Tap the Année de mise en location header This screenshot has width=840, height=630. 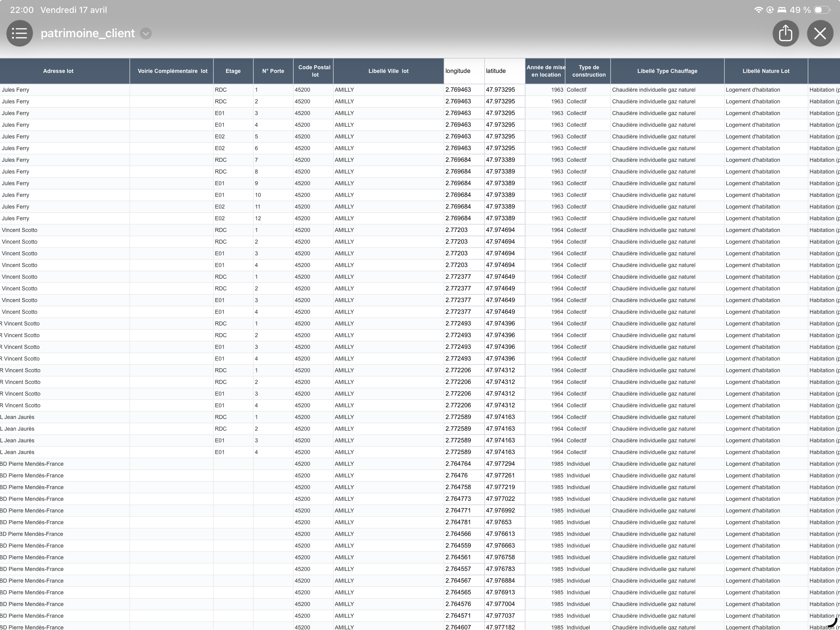(x=546, y=71)
